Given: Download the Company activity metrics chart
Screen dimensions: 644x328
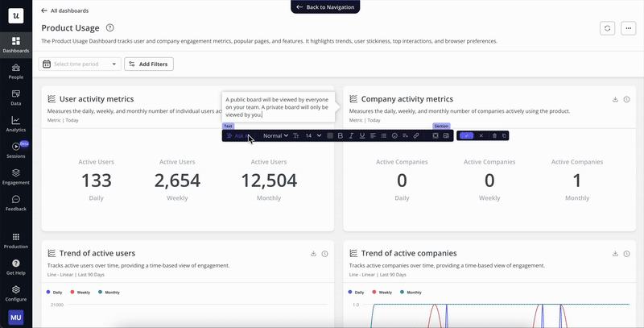Looking at the screenshot, I should pyautogui.click(x=616, y=99).
